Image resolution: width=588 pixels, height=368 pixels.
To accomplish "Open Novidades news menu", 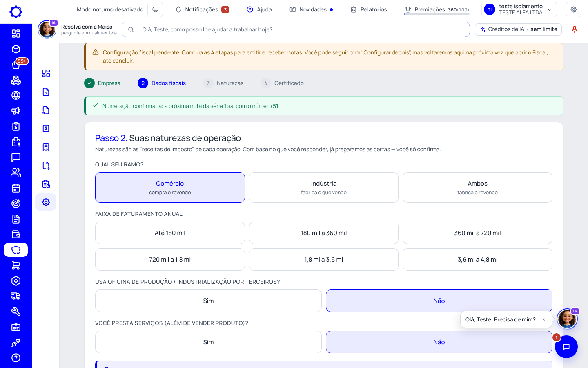I will 311,9.
